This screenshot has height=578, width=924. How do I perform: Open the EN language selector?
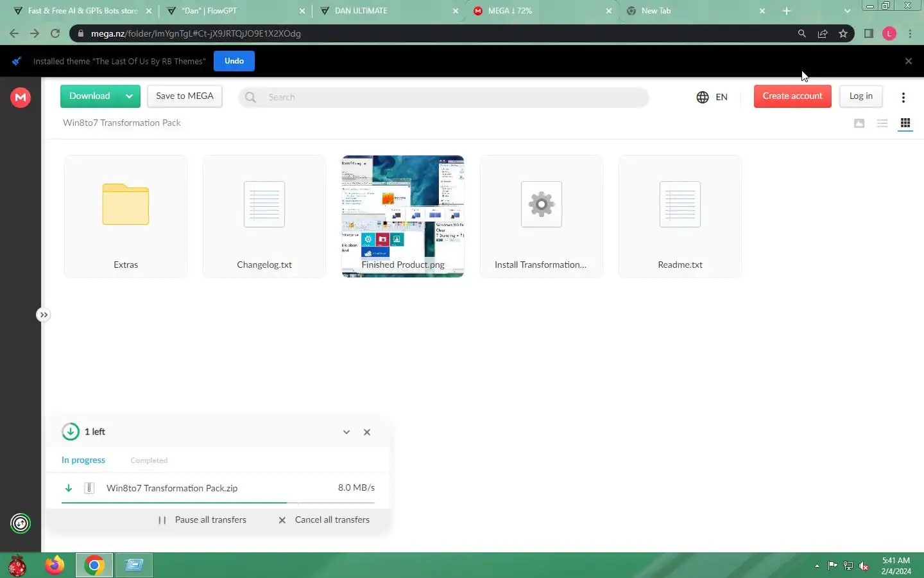pyautogui.click(x=712, y=97)
